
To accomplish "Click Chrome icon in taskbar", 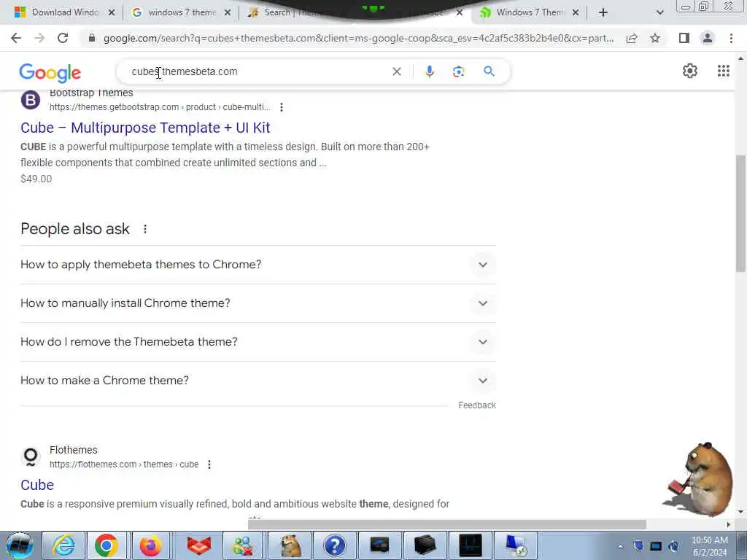I will pyautogui.click(x=107, y=545).
